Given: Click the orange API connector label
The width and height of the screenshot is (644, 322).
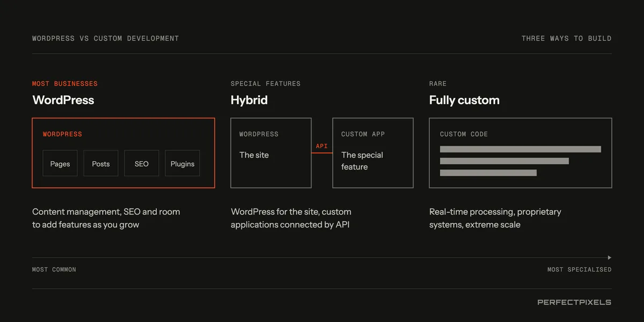Looking at the screenshot, I should pos(321,146).
